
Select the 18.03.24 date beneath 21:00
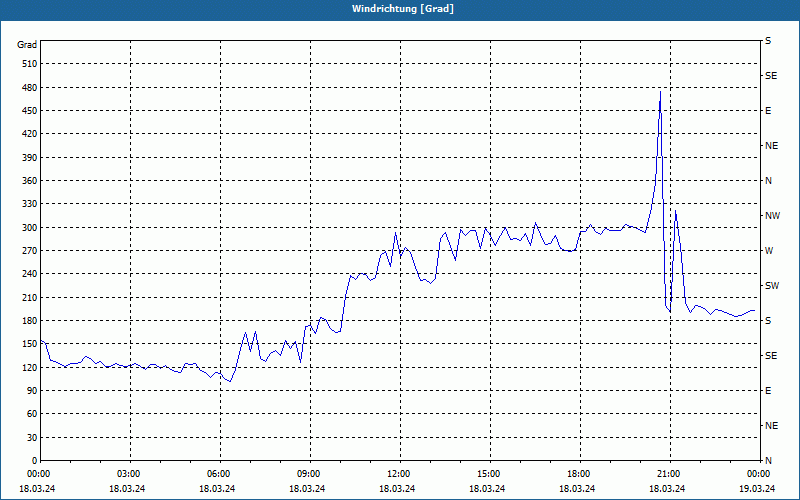point(667,488)
